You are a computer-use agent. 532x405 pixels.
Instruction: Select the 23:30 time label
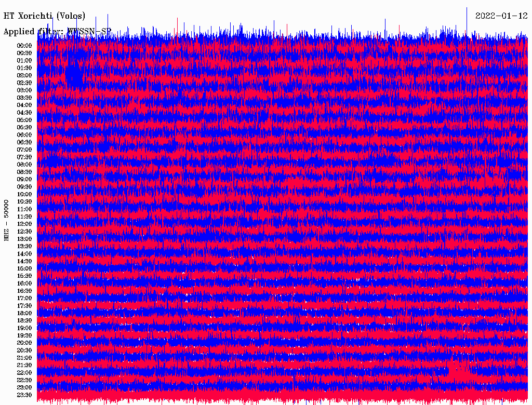point(24,395)
